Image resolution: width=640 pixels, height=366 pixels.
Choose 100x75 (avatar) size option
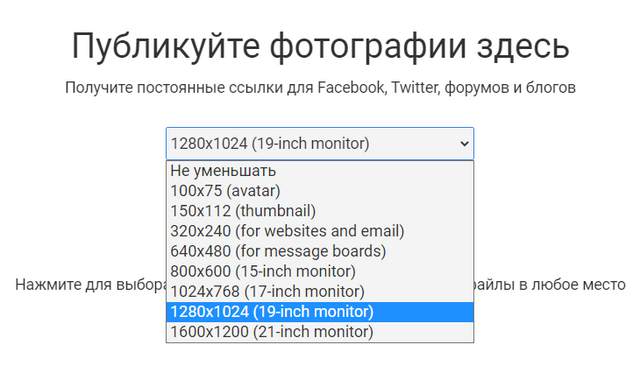[320, 191]
